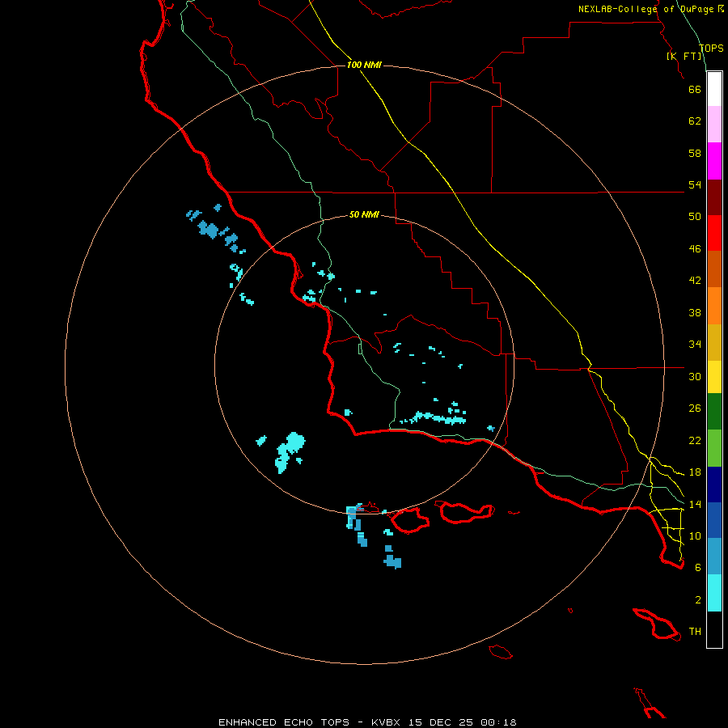Click the '26' legend value
The width and height of the screenshot is (728, 728).
point(695,408)
